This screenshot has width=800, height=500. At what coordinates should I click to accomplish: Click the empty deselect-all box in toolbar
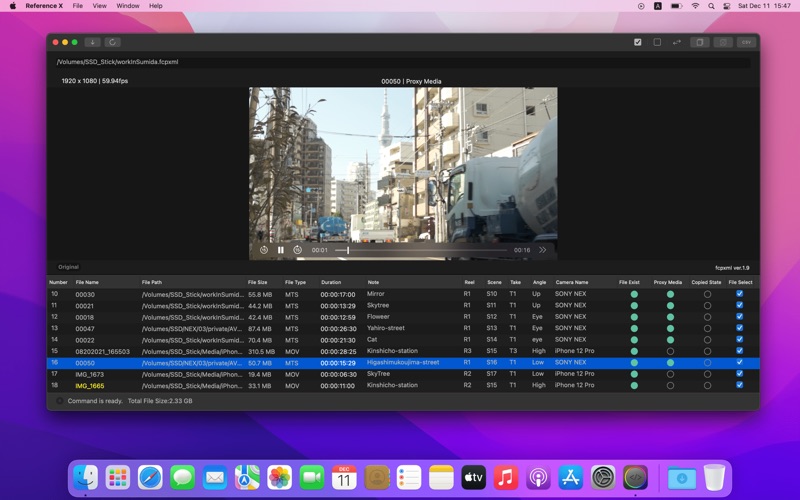657,42
